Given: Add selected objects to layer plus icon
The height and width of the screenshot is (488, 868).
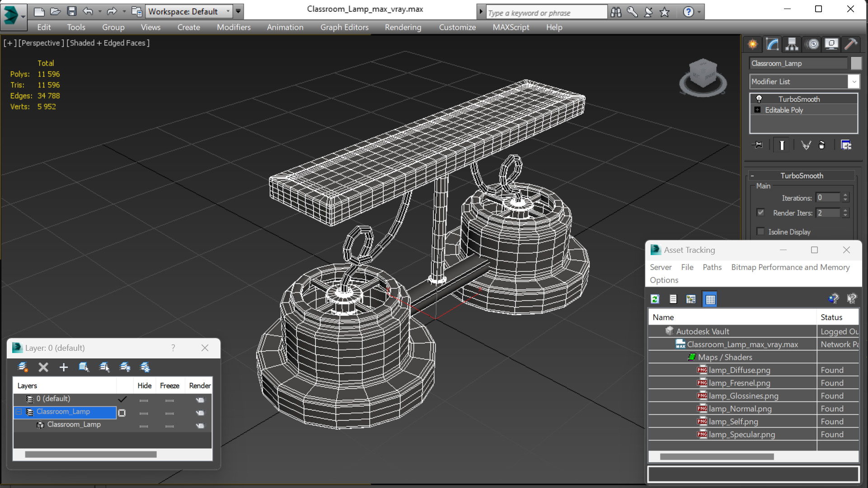Looking at the screenshot, I should click(x=64, y=367).
